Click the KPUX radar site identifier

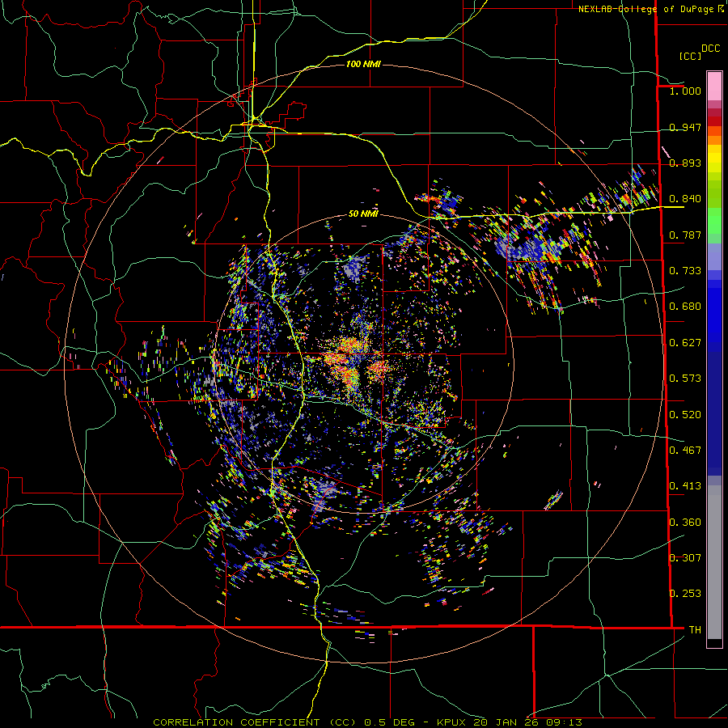tap(452, 722)
